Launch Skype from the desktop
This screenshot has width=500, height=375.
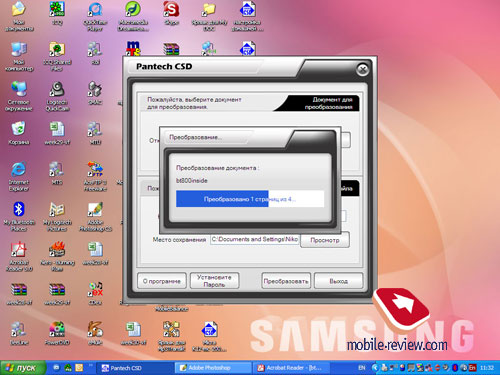pos(171,13)
